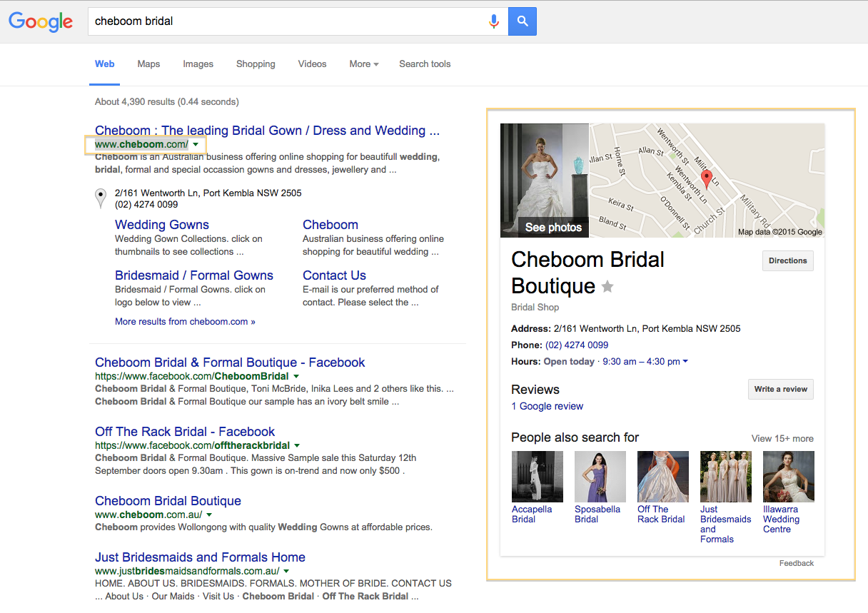Viewport: 868px width, 613px height.
Task: Open the Shopping tab
Action: [256, 64]
